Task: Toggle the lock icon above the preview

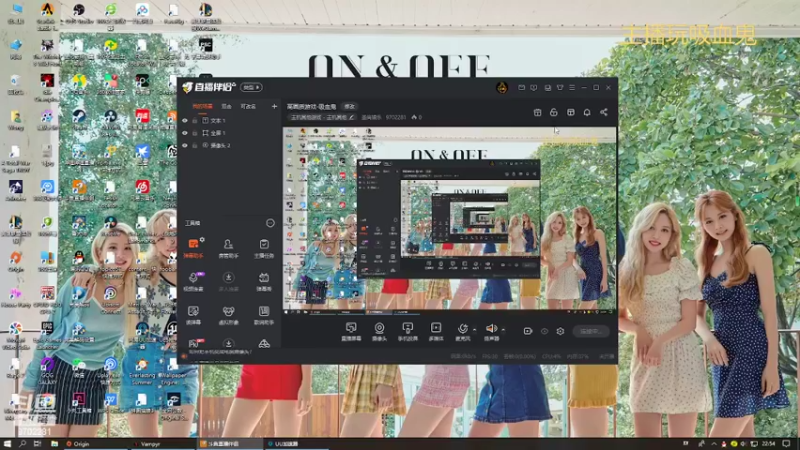Action: 554,112
